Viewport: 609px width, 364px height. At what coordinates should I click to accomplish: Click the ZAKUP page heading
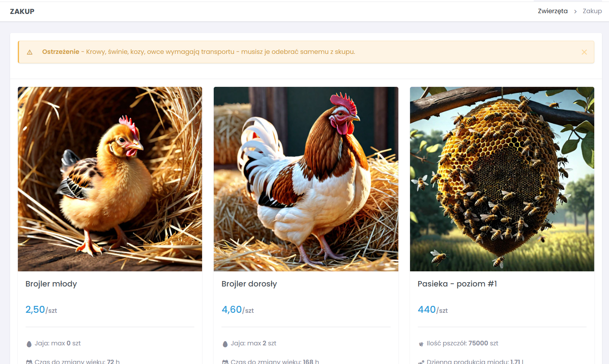pos(22,12)
